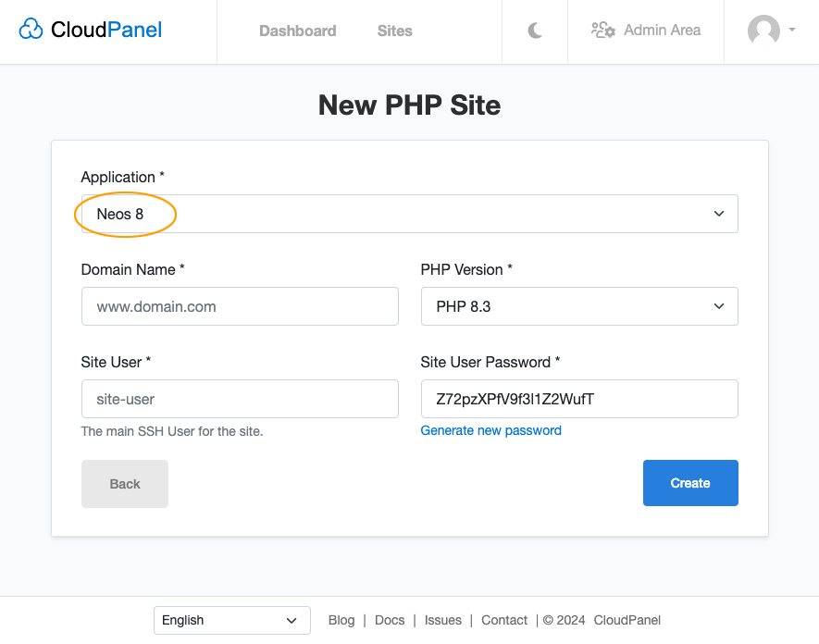Open the English language selector
This screenshot has height=644, width=819.
[231, 620]
